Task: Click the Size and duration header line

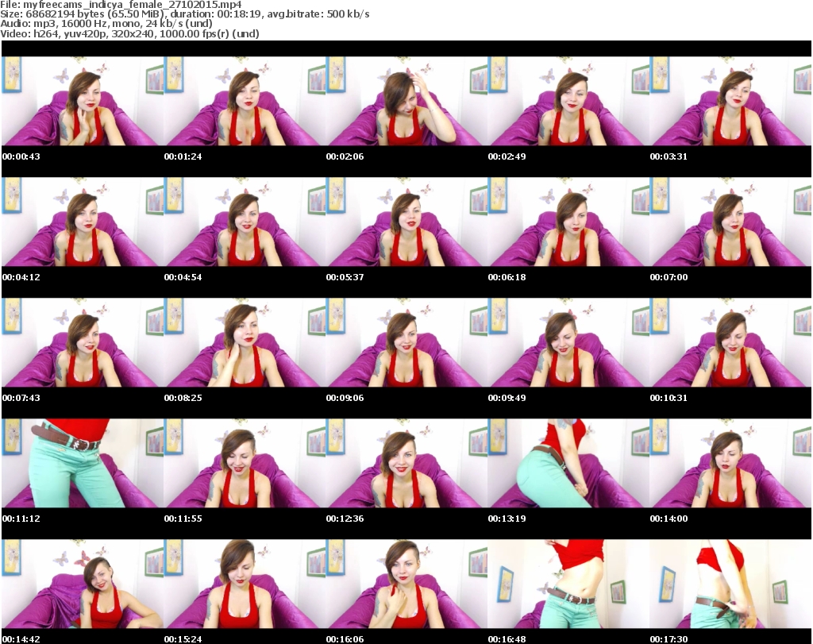Action: pos(184,14)
